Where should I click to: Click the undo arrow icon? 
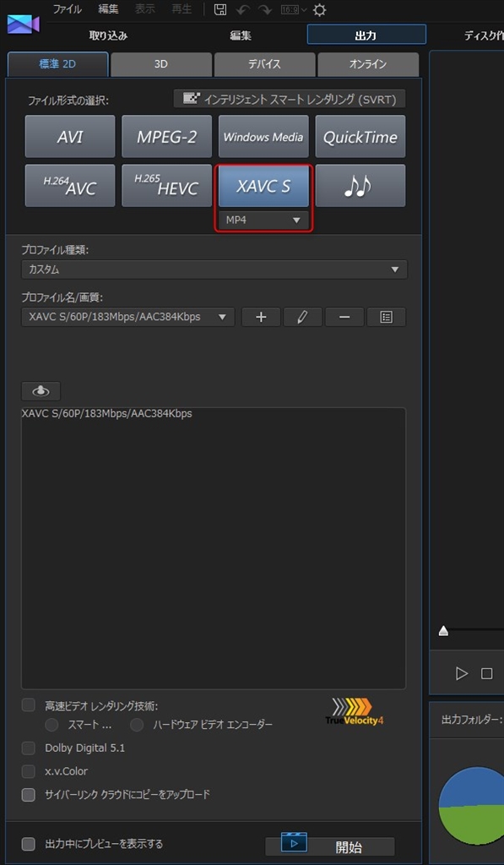pos(242,9)
